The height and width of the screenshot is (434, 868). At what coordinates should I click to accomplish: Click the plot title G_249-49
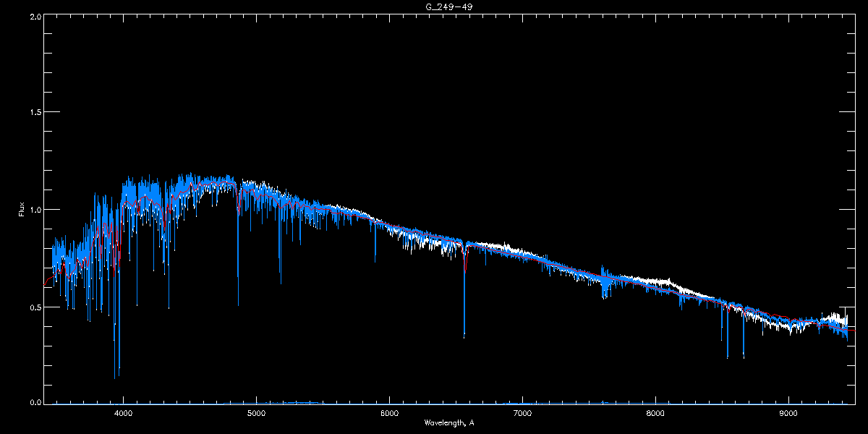tap(448, 7)
